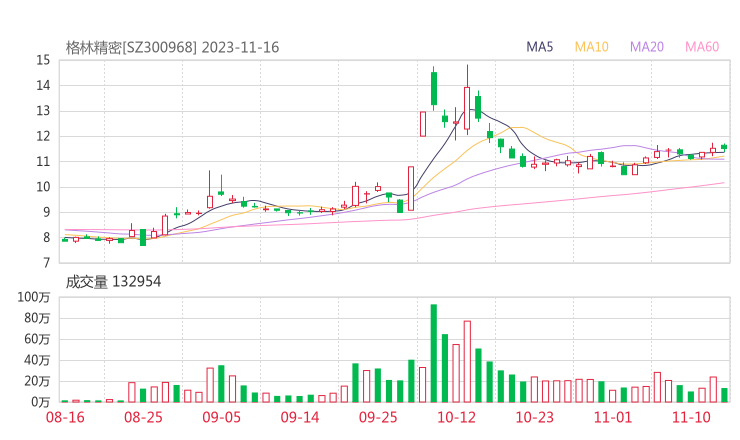Viewport: 740px width, 440px height.
Task: Click the price axis label 7
Action: pos(46,263)
